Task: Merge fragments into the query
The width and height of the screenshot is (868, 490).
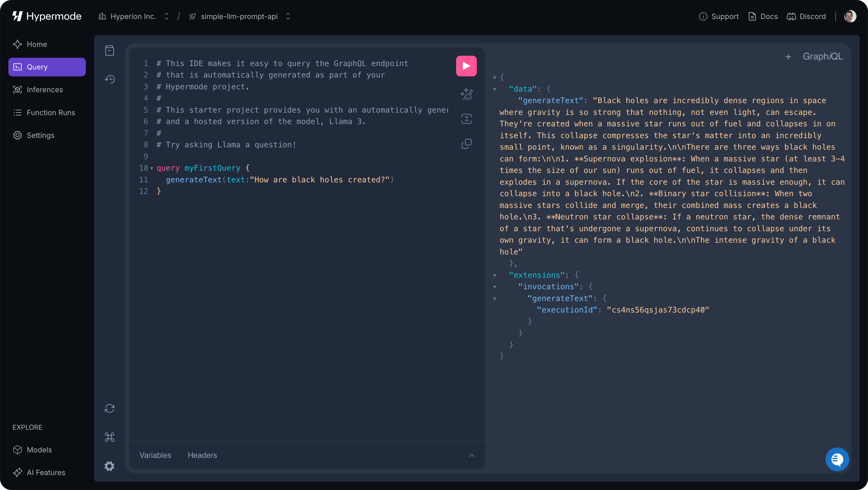Action: click(466, 119)
